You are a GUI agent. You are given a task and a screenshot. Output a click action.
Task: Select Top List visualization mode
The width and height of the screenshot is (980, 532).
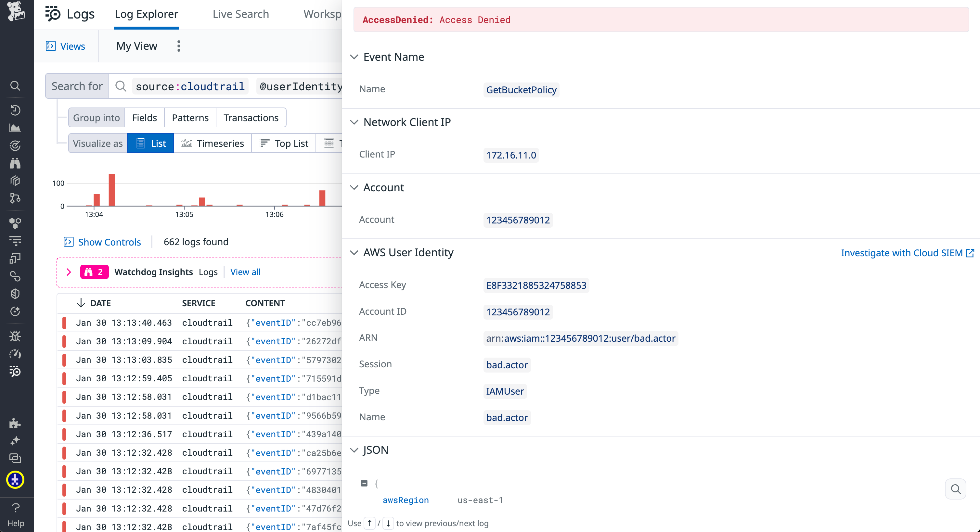[283, 143]
